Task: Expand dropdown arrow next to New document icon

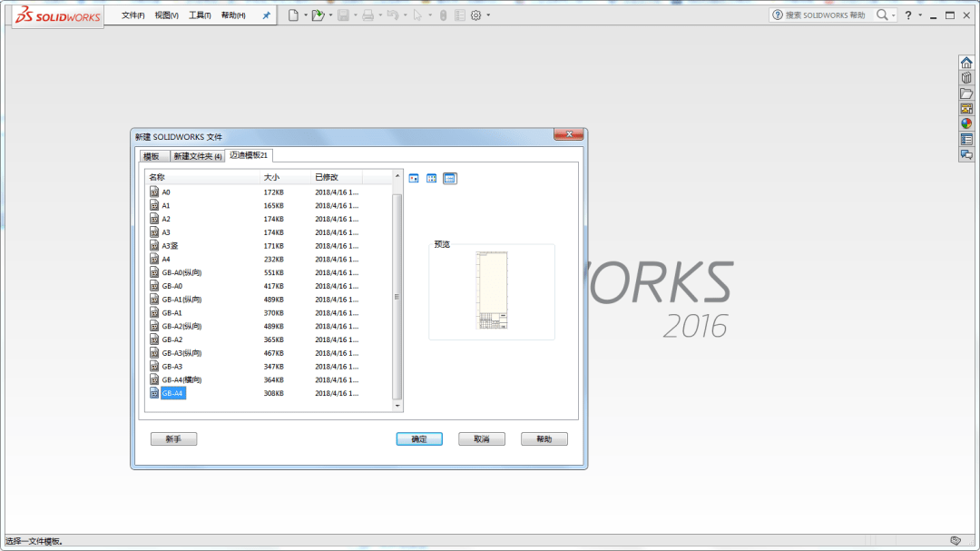Action: tap(306, 15)
